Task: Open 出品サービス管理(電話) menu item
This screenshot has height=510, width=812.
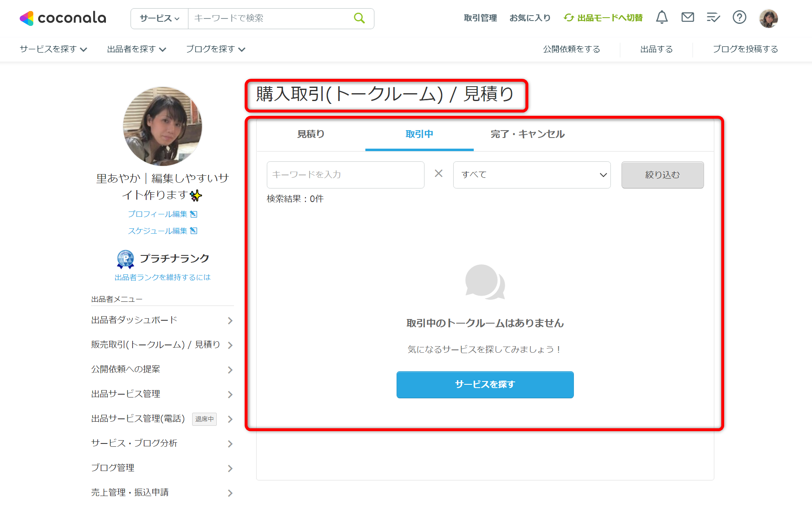Action: coord(163,419)
